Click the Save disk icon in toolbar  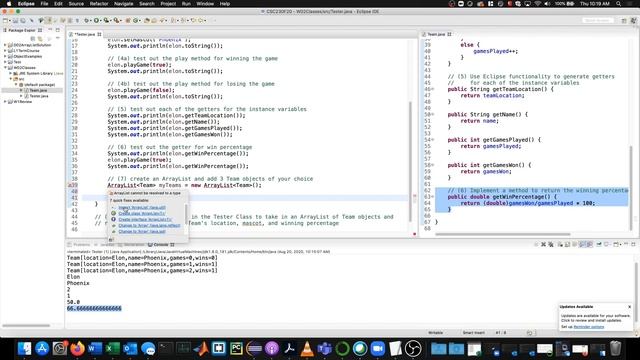[15, 20]
